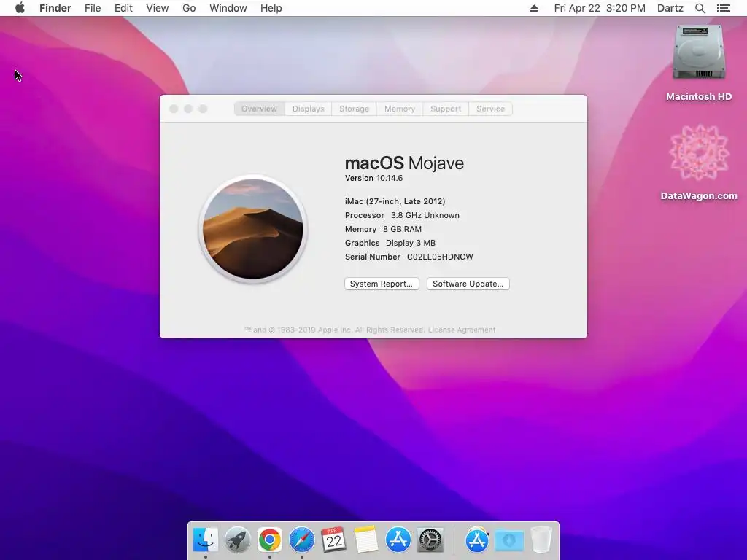The width and height of the screenshot is (747, 560).
Task: Click the macOS Mojave title text
Action: coord(404,163)
